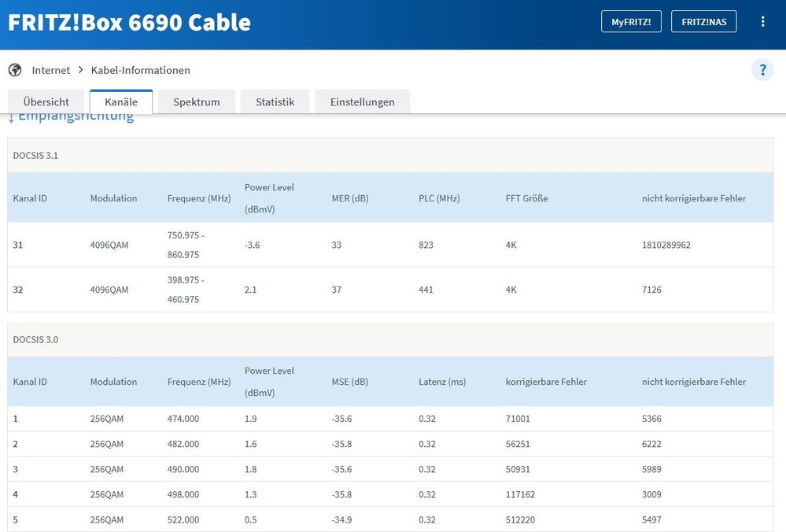Open FRITZ!NAS storage

pos(703,21)
